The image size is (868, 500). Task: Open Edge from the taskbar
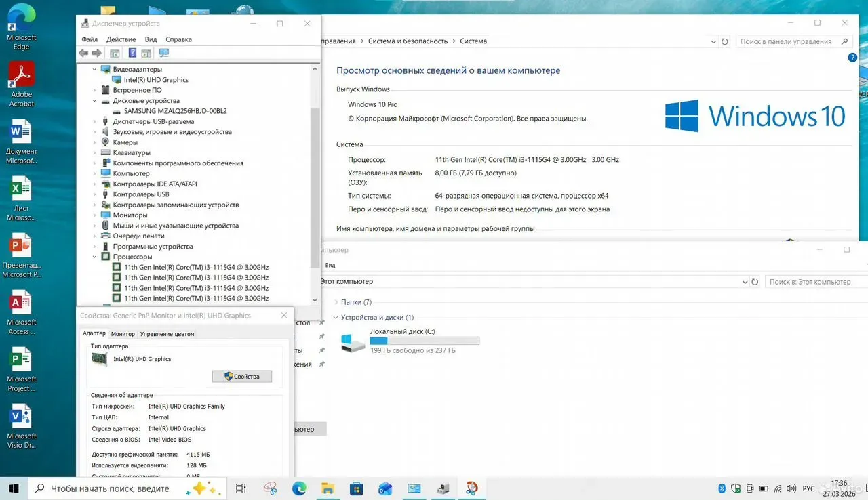click(299, 488)
